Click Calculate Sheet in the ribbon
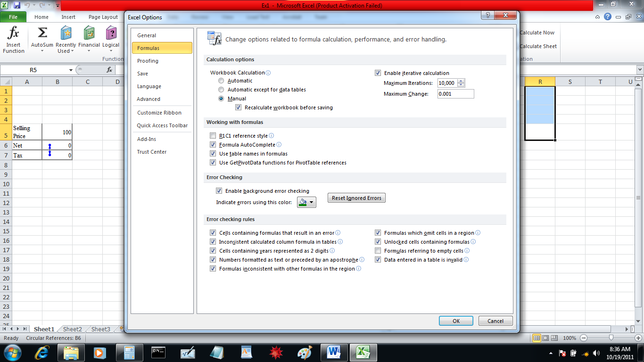The image size is (644, 362). (538, 46)
